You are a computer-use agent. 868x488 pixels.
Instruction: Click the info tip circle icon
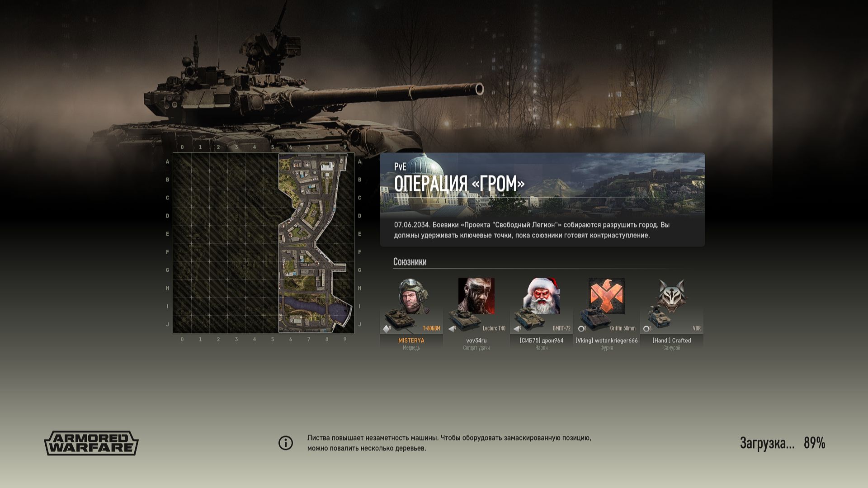click(286, 443)
